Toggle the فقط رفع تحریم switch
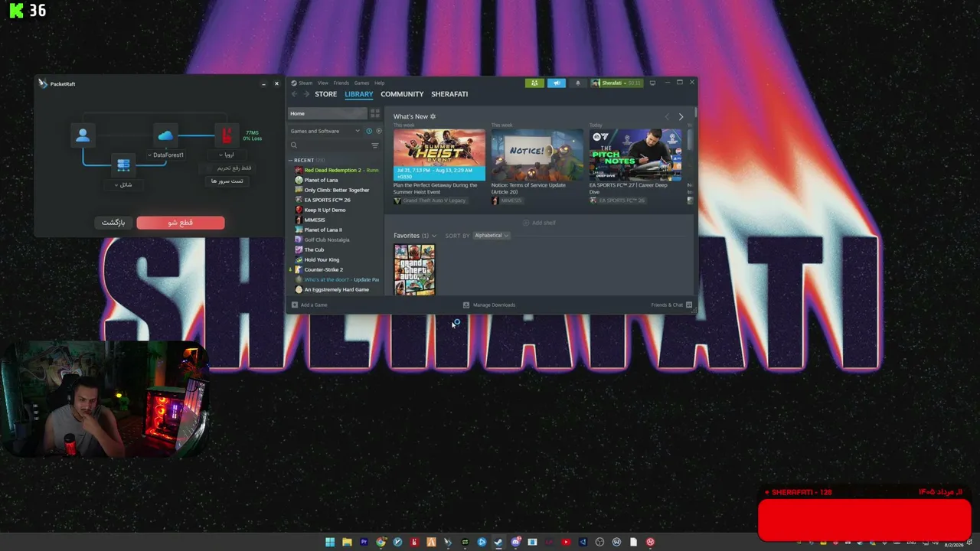The width and height of the screenshot is (980, 551). [x=211, y=168]
